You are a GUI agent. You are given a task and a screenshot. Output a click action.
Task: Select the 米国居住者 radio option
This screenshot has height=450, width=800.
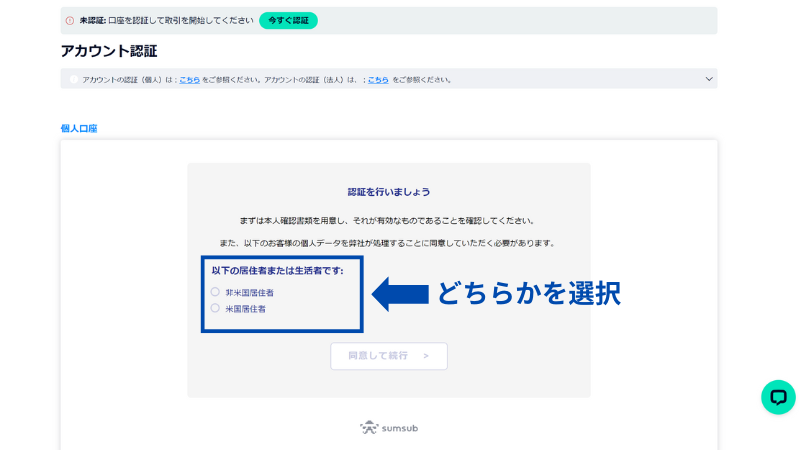point(215,308)
